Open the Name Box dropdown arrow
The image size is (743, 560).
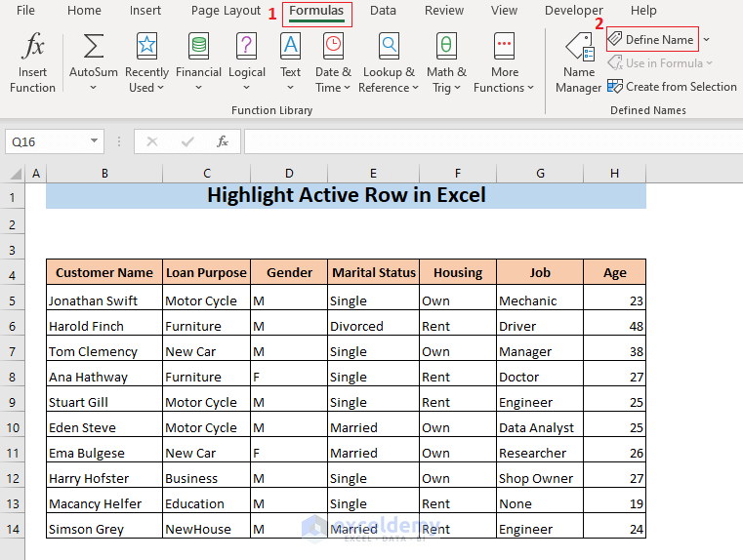(x=94, y=141)
